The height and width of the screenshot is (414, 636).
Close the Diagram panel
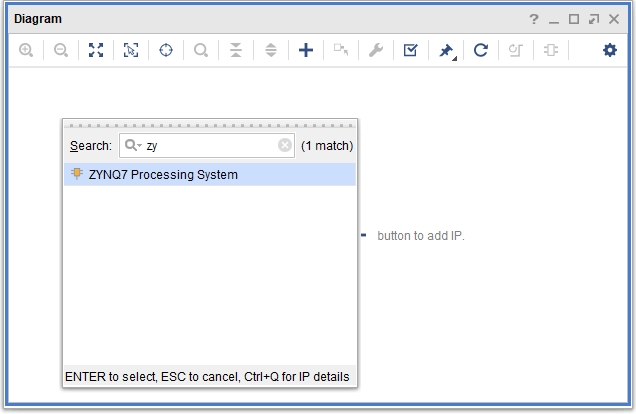point(614,19)
